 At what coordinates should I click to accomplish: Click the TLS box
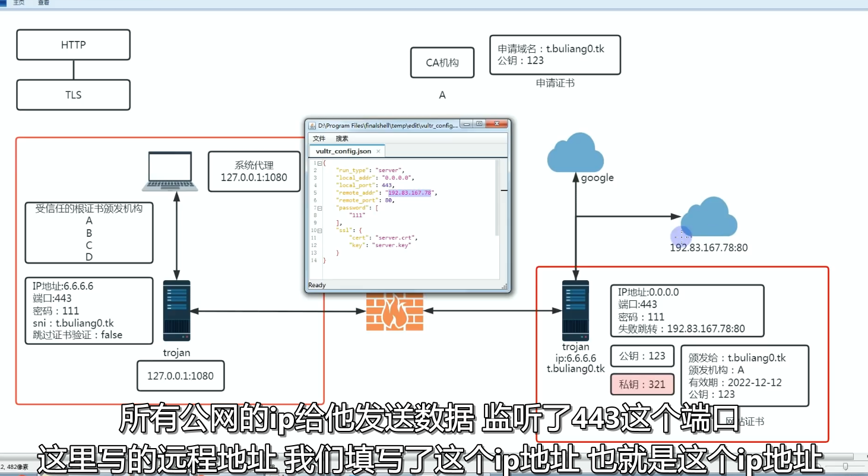point(74,95)
